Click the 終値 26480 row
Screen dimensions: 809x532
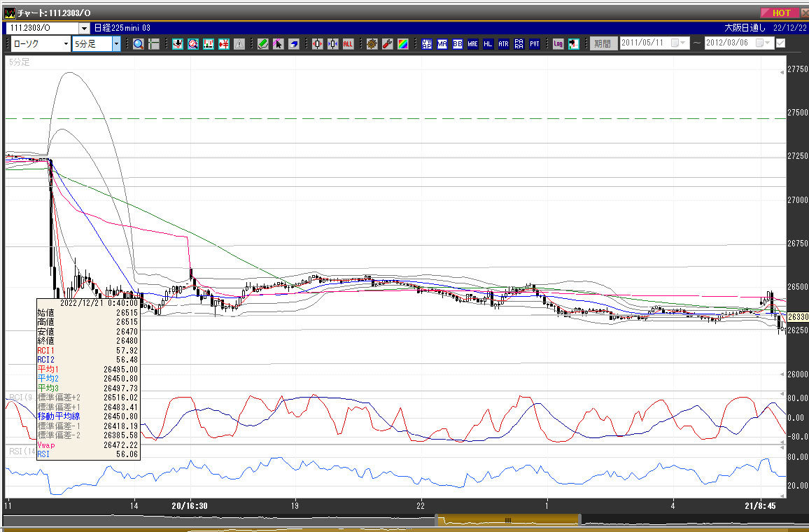pyautogui.click(x=87, y=341)
